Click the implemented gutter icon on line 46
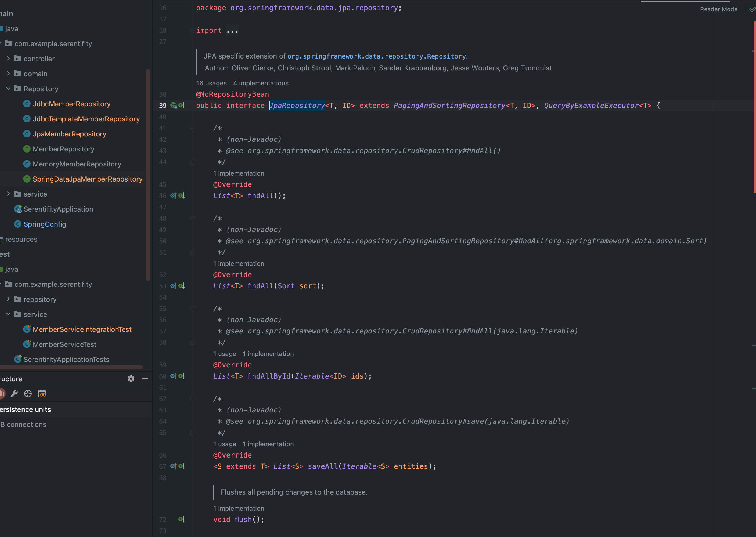Viewport: 756px width, 537px height. [182, 195]
